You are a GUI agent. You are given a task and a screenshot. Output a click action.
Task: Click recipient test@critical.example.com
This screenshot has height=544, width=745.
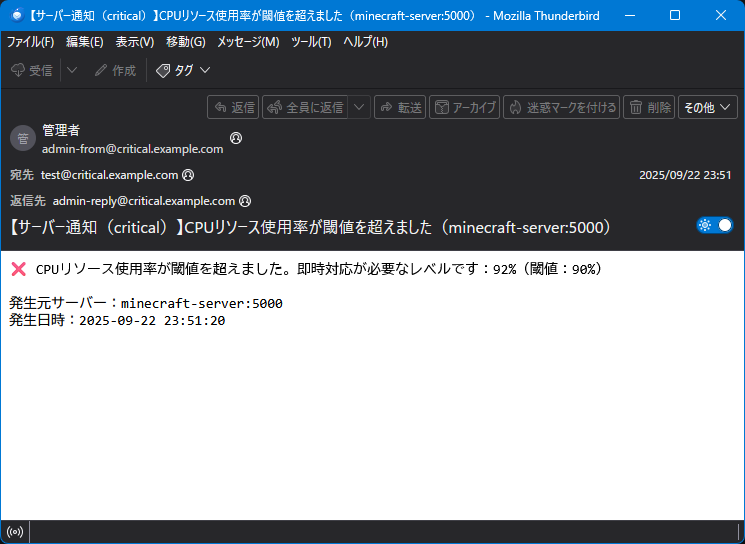coord(109,175)
